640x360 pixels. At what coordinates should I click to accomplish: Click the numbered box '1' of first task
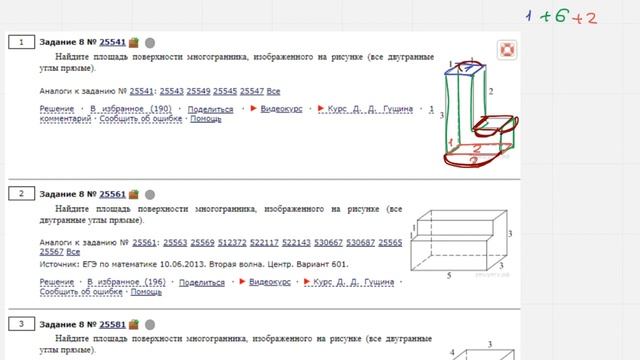(21, 42)
